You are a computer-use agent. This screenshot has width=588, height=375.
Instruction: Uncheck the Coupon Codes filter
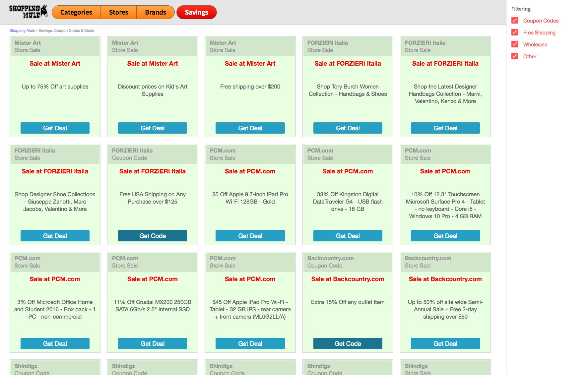coord(515,21)
